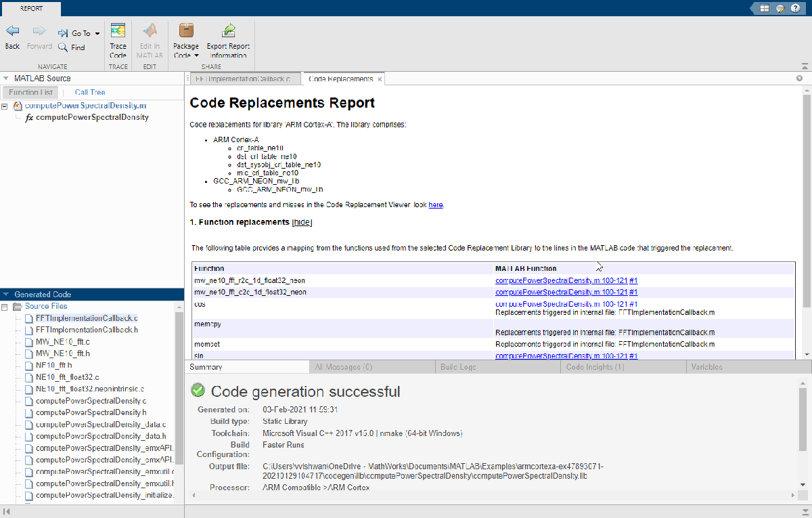Switch to the Code Insights tab
Viewport: 812px width, 518px height.
[594, 367]
